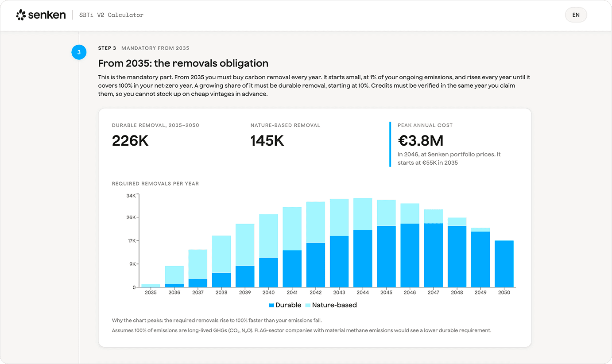Click the 'REQUIRED REMOVALS PER YEAR' chart title
This screenshot has width=612, height=364.
[x=155, y=184]
